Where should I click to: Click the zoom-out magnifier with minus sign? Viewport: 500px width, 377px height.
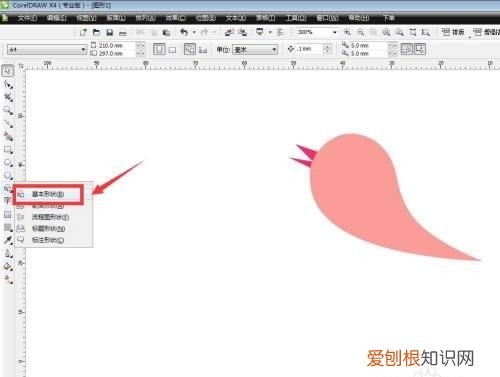[360, 32]
